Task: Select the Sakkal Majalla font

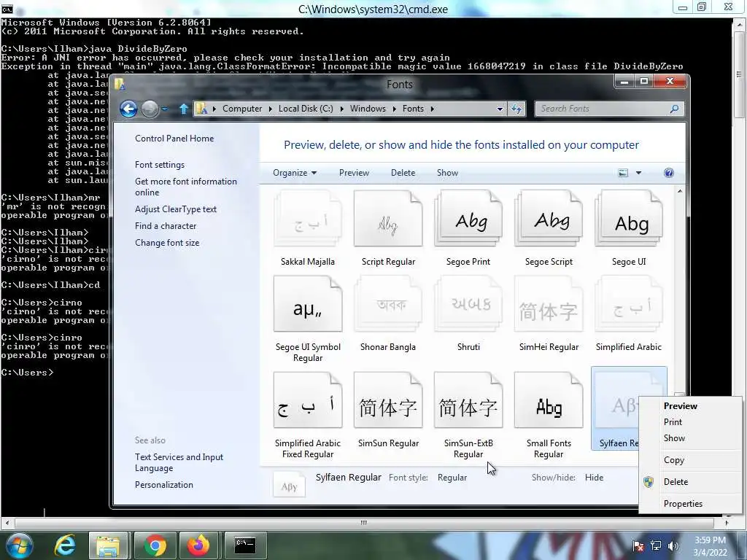Action: [x=308, y=228]
